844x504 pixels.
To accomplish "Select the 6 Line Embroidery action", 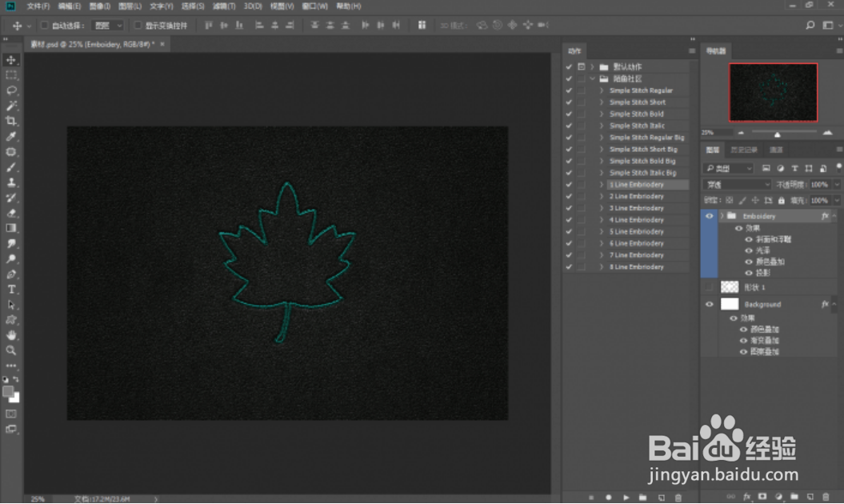I will click(636, 243).
